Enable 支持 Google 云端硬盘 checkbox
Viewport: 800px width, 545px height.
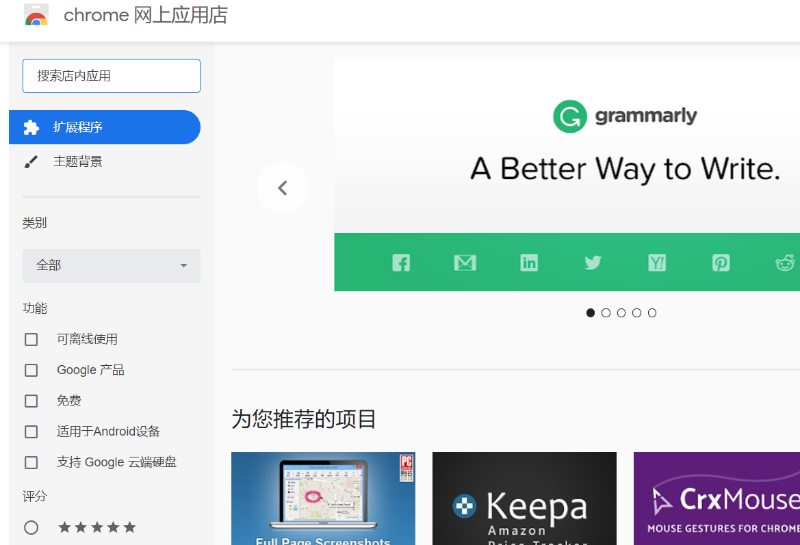click(31, 462)
